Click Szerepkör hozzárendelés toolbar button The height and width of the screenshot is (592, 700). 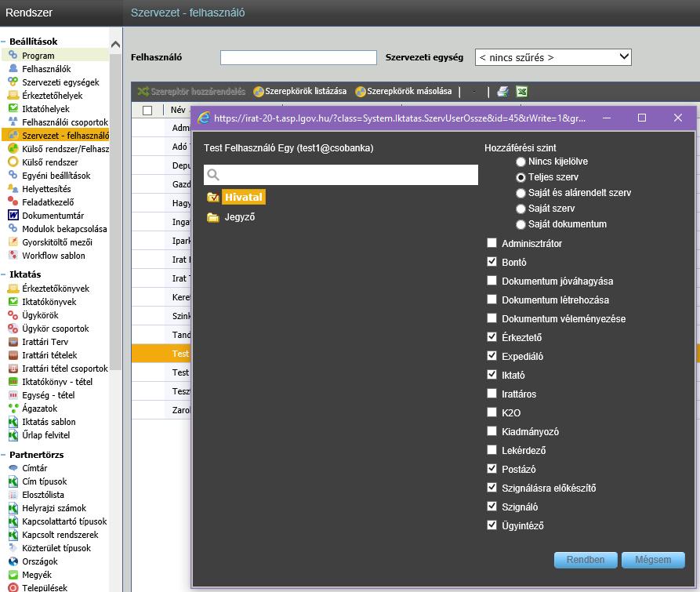pos(191,92)
